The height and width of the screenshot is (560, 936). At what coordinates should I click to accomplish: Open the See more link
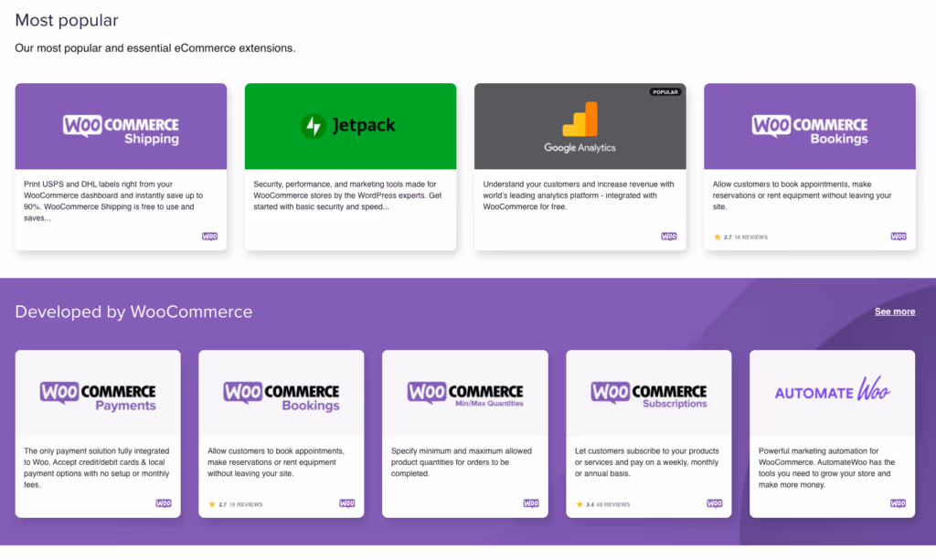(x=894, y=312)
